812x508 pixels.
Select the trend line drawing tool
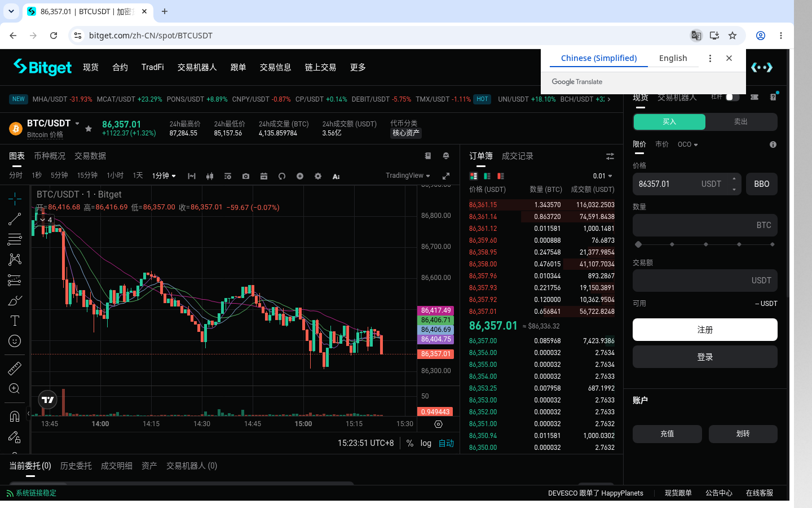[15, 219]
